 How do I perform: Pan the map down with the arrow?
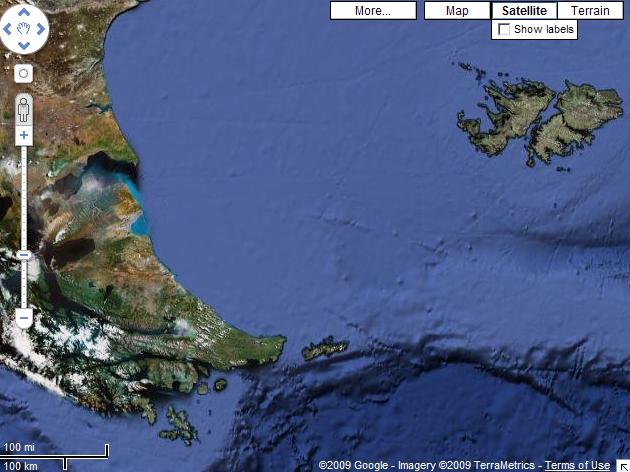(x=24, y=46)
